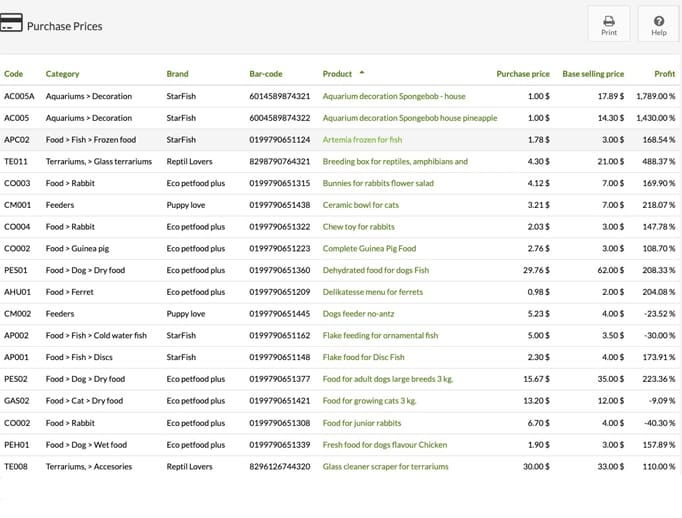
Task: Sort by Product column header
Action: [x=337, y=74]
